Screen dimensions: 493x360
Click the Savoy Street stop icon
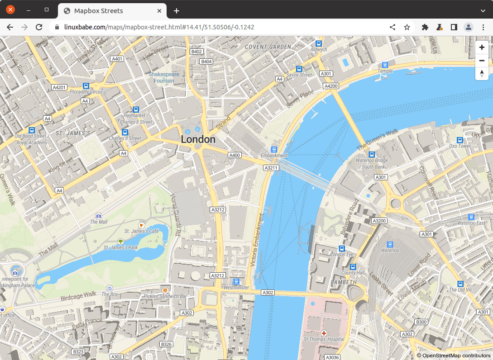[299, 69]
